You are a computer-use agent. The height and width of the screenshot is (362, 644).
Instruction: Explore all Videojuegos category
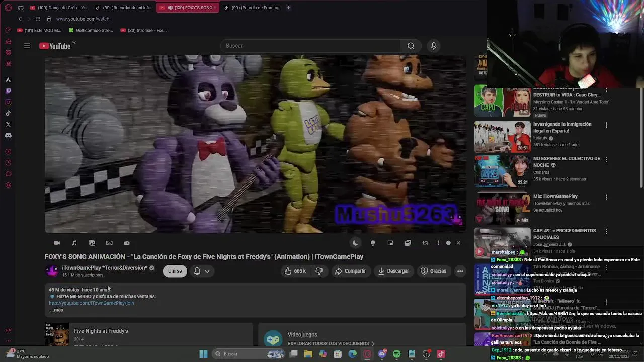pos(331,344)
